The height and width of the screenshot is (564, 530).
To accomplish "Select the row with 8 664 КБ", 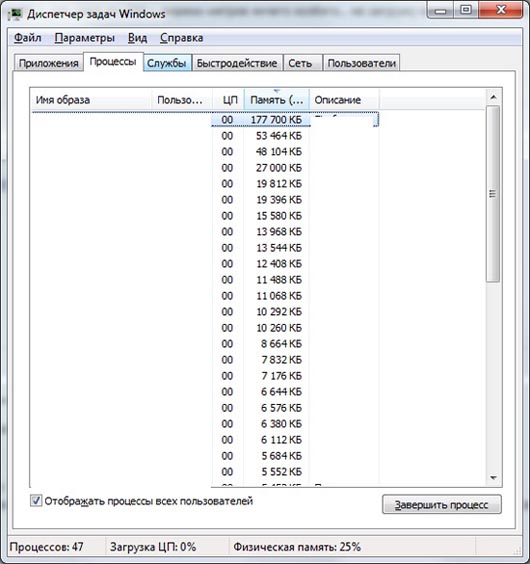I will [205, 344].
